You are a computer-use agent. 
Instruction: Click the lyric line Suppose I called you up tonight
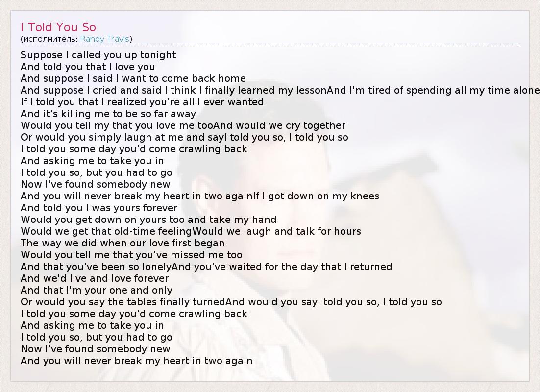tap(98, 55)
